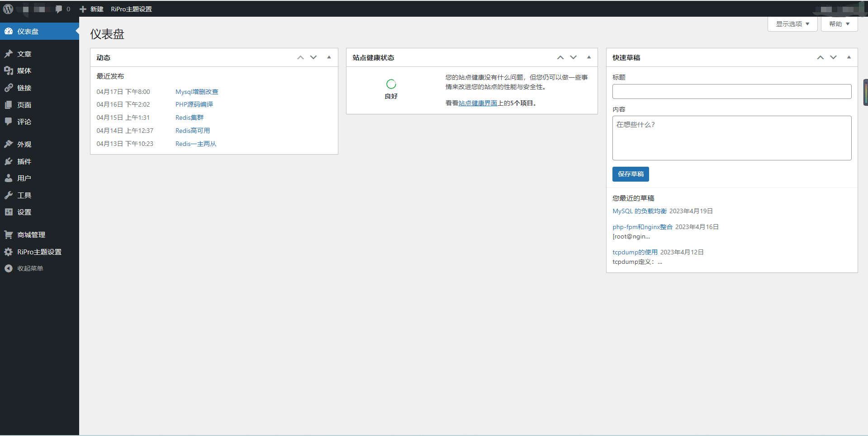Click the user account area in admin bar
This screenshot has height=436, width=868.
839,9
